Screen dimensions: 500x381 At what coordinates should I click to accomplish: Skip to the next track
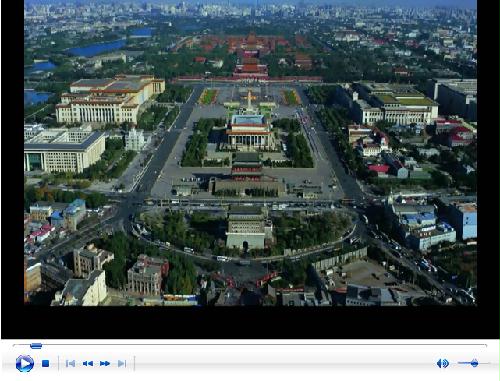[122, 363]
